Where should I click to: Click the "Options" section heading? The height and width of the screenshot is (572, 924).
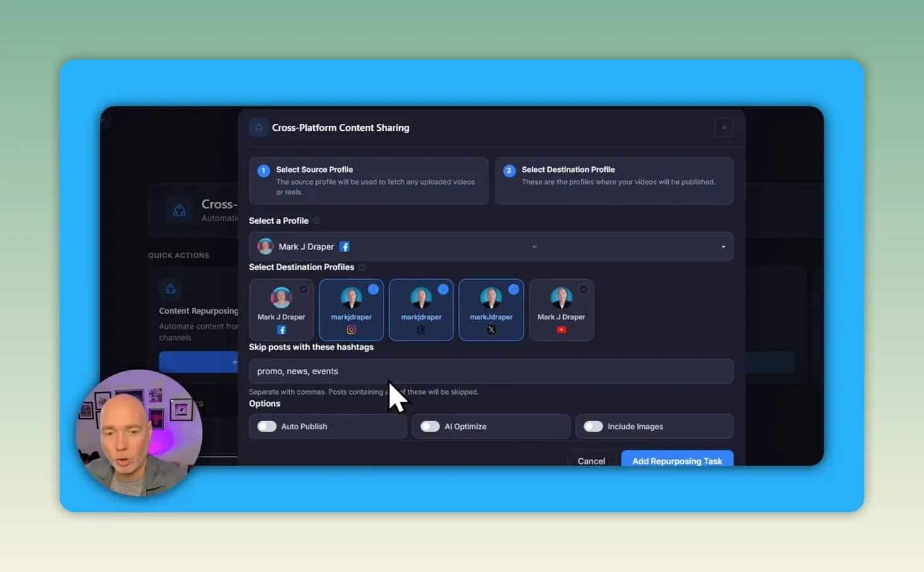point(265,404)
